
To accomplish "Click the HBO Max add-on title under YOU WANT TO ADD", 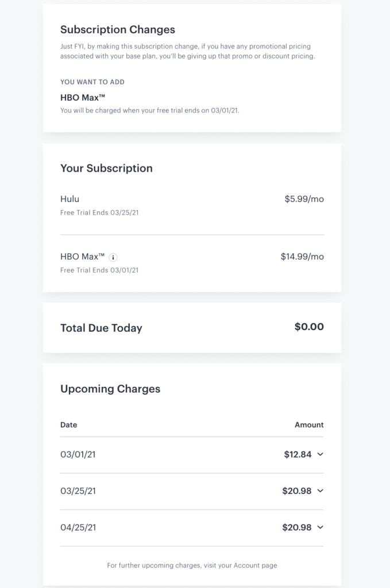I will [x=83, y=98].
